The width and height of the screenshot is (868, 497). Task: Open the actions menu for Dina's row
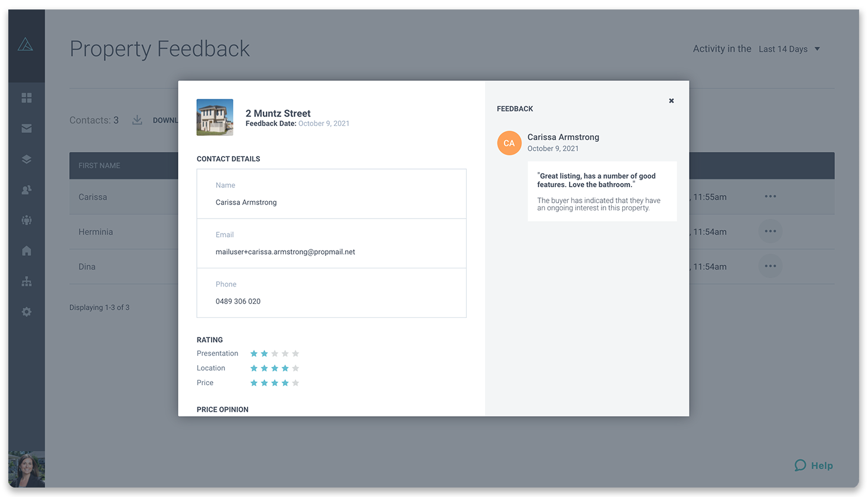tap(770, 266)
